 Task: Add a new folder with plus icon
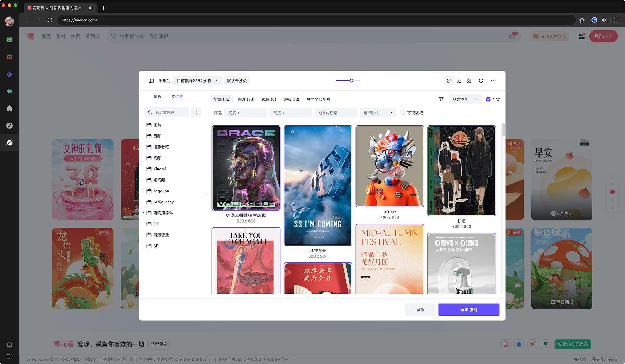(196, 112)
